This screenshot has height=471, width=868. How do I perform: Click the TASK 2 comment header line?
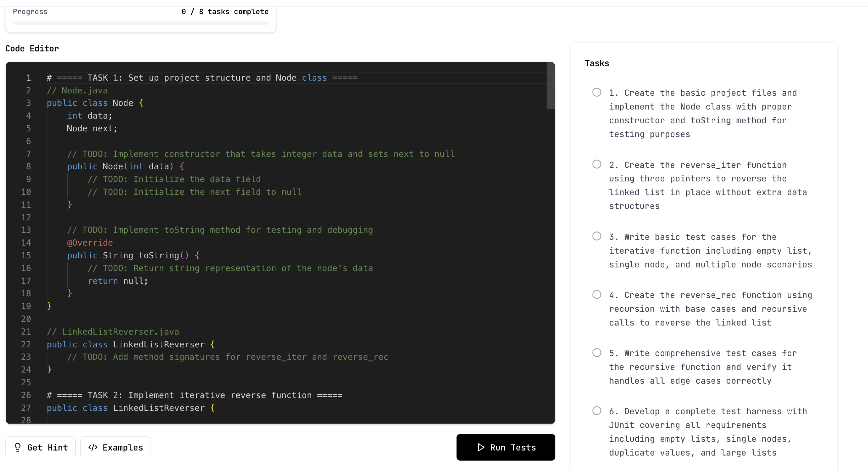[x=194, y=395]
